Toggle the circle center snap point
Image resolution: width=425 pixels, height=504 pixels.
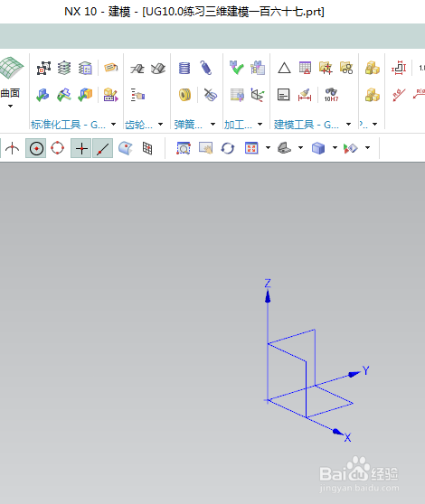pos(36,148)
